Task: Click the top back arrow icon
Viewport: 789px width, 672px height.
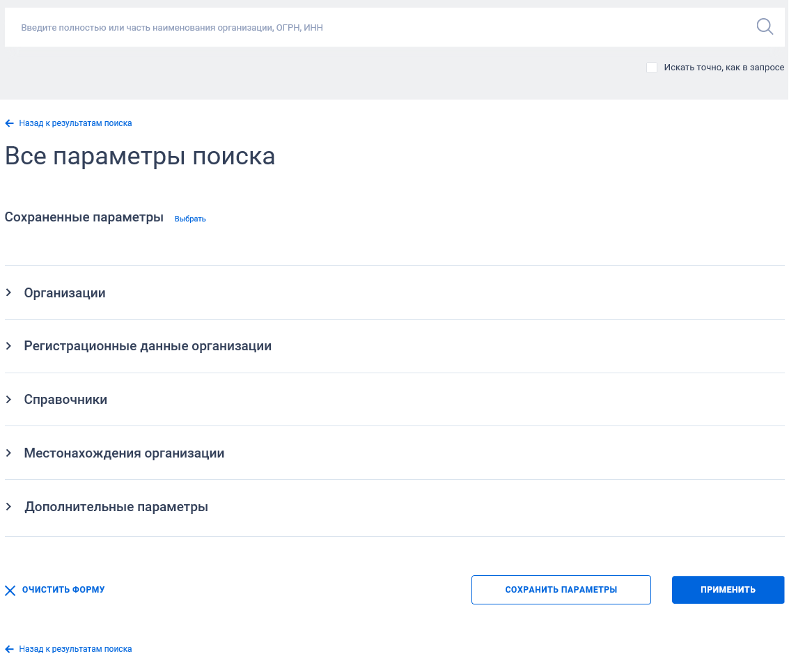Action: [10, 123]
